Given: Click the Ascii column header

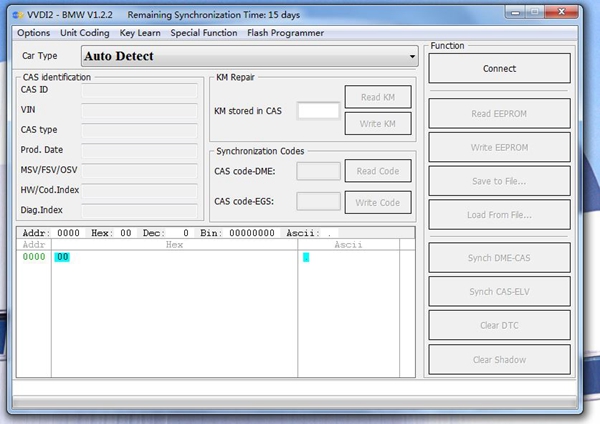Looking at the screenshot, I should coord(349,245).
